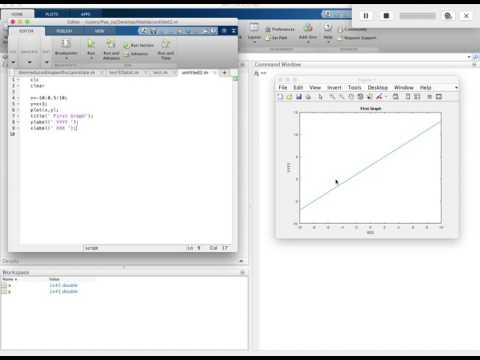Screen dimensions: 480x360
Task: Add a new editor tab with plus button
Action: coord(225,72)
